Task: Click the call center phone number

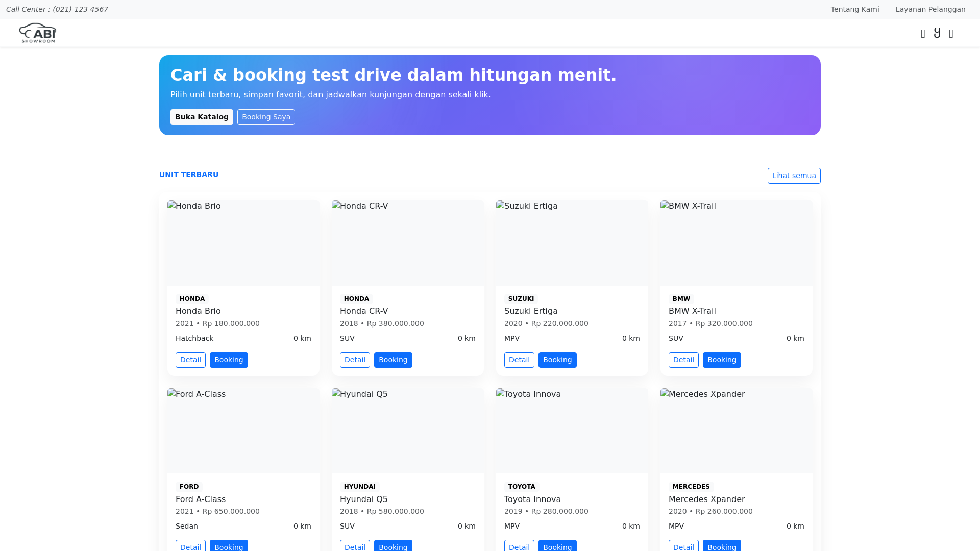Action: tap(80, 9)
